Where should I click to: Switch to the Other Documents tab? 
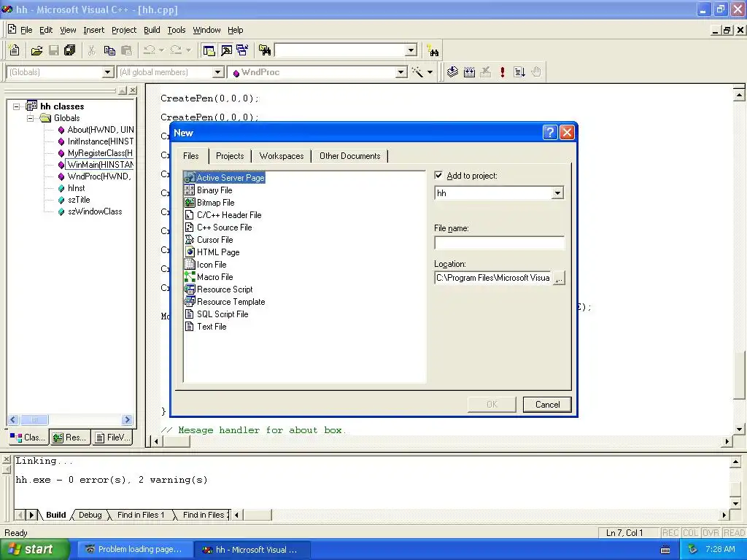(x=349, y=156)
